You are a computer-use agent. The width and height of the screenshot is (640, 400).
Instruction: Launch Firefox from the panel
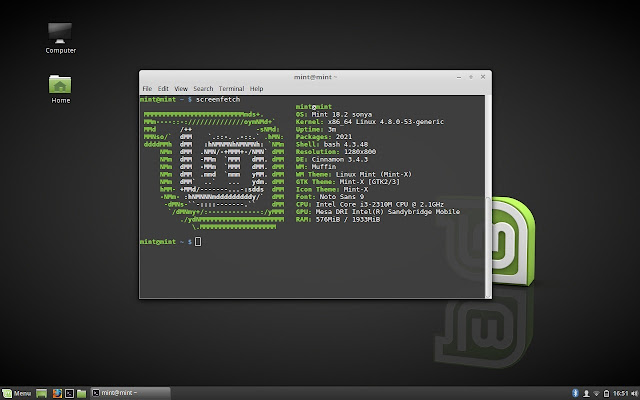pyautogui.click(x=57, y=393)
